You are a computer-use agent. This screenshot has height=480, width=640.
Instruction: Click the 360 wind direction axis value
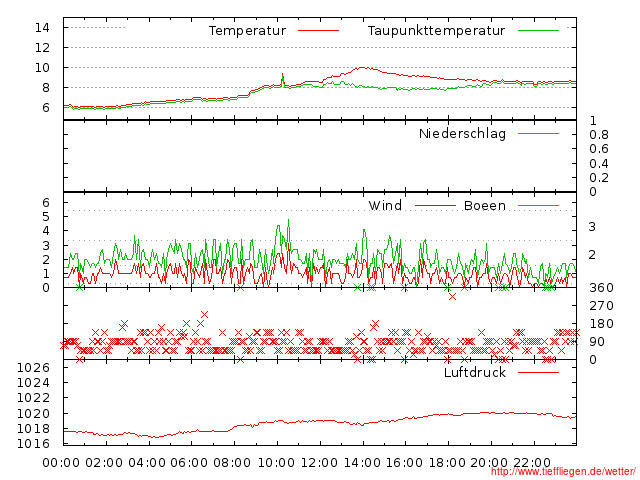pos(601,288)
